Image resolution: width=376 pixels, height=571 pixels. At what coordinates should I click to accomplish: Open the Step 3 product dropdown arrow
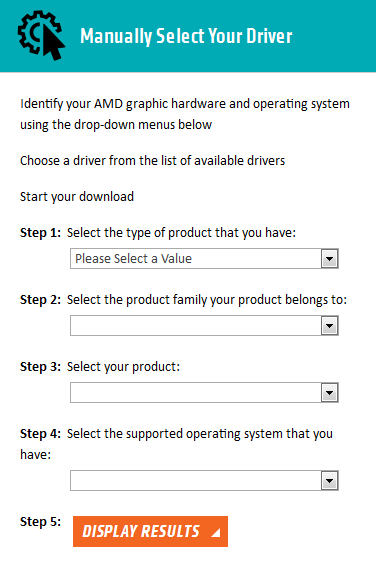pos(330,393)
